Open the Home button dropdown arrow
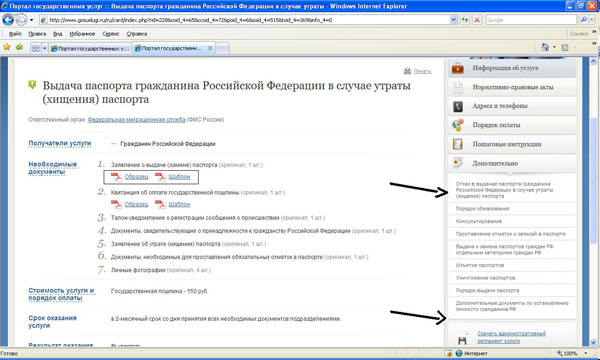 (554, 47)
